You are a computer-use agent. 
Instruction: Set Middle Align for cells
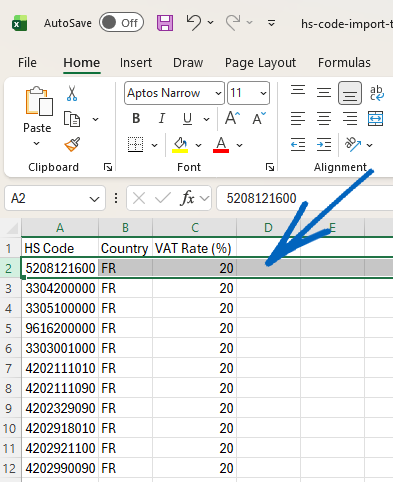tap(324, 93)
